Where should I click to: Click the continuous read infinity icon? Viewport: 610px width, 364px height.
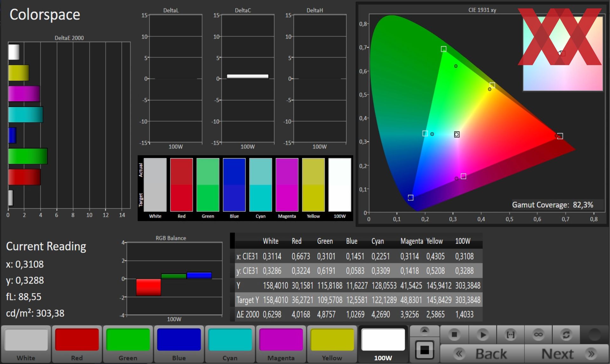click(539, 334)
